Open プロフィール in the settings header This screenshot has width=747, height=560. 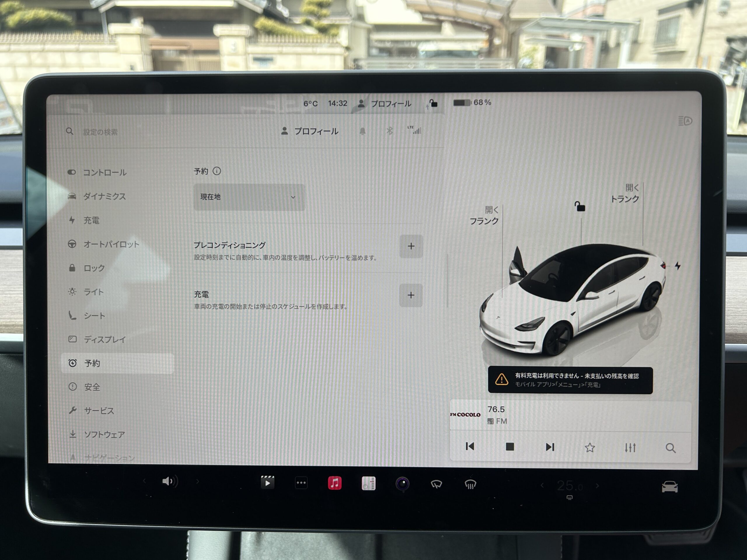[310, 131]
